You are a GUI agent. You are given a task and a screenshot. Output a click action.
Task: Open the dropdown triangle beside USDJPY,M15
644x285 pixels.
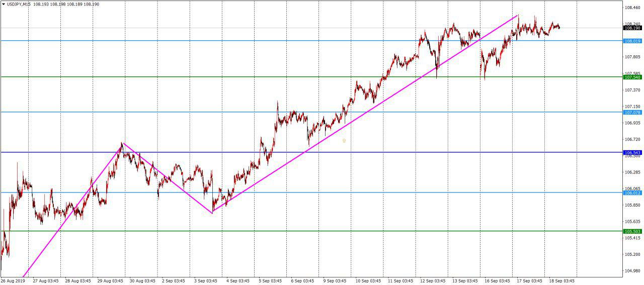coord(4,5)
